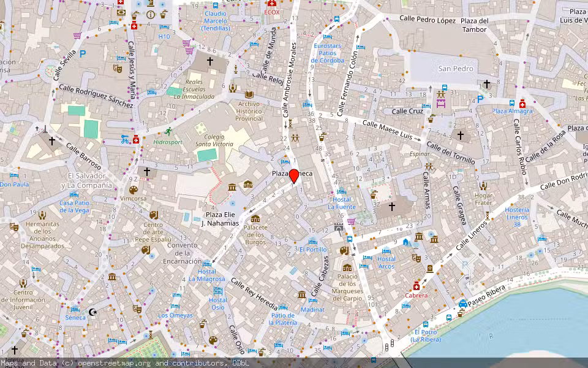Click the museum icon near Plaza Elie J. Nahamias
The width and height of the screenshot is (588, 368).
[232, 187]
